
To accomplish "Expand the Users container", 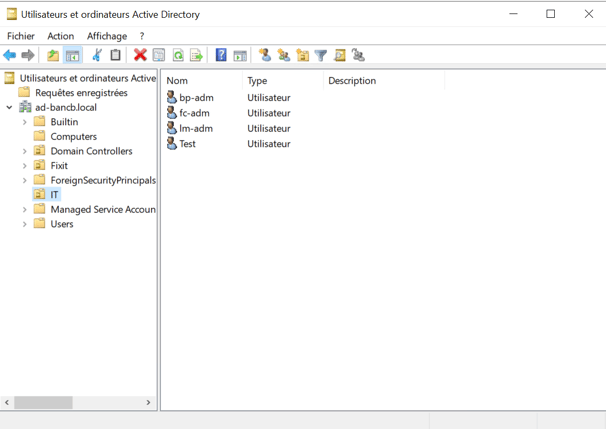I will (24, 224).
